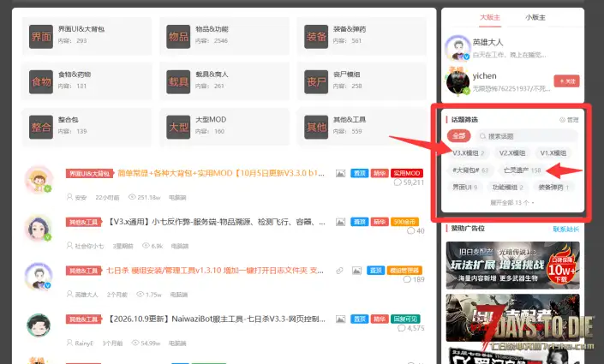The image size is (604, 364).
Task: Open the 玩法扩展 增强挑战 ad banner
Action: pos(512,266)
